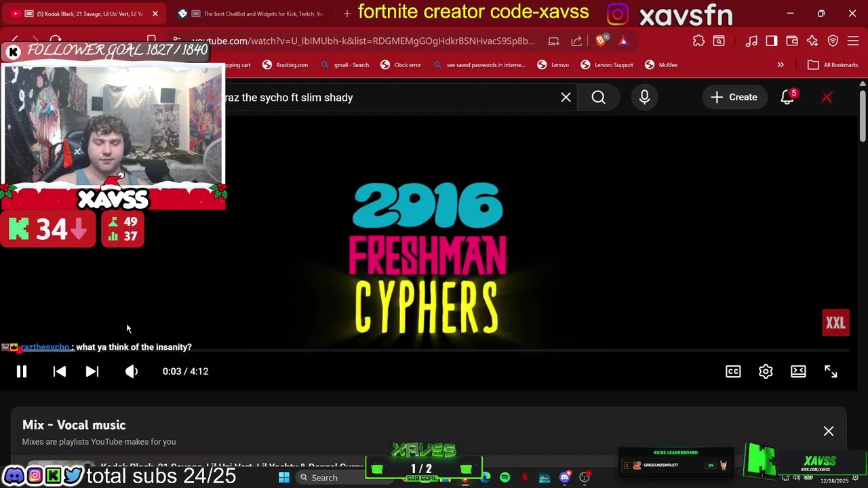868x488 pixels.
Task: Open the Brave Rewards triangle icon
Action: (x=623, y=41)
